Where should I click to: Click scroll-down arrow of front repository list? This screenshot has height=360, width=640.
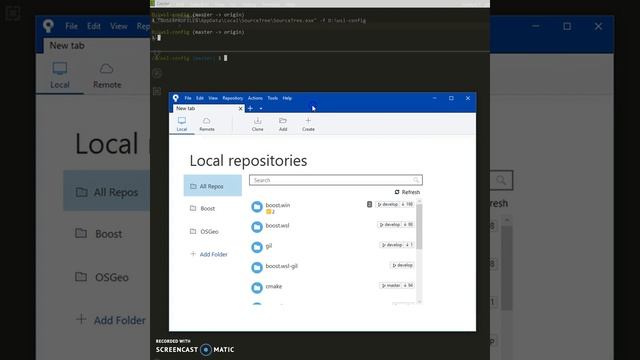tap(419, 302)
